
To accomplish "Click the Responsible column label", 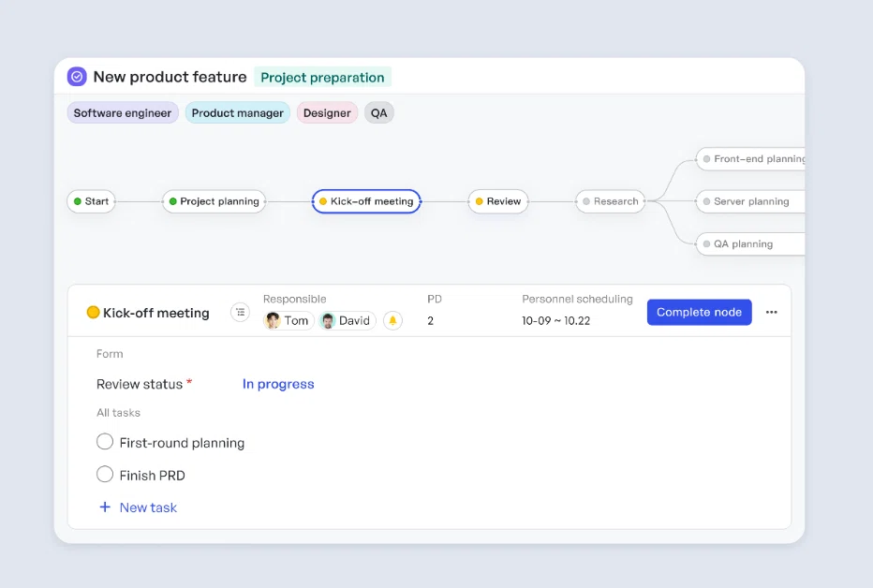I will click(x=294, y=300).
